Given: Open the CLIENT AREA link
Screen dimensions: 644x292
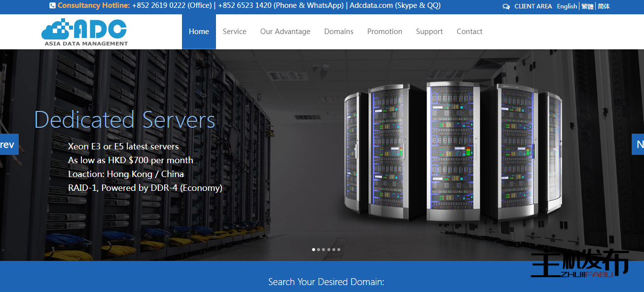Looking at the screenshot, I should coord(533,6).
